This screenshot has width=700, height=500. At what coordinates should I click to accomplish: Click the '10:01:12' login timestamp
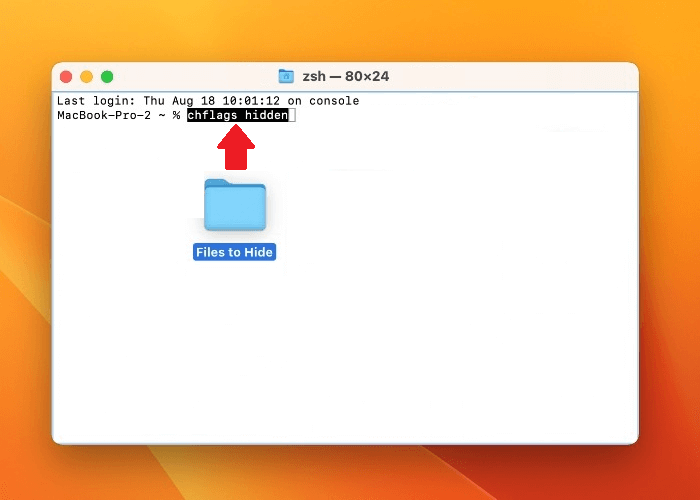pyautogui.click(x=248, y=101)
